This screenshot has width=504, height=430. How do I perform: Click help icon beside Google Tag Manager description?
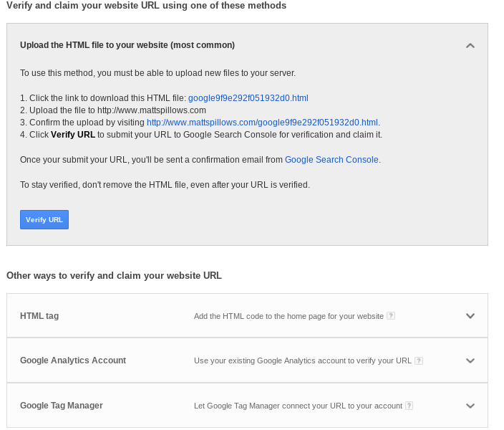click(409, 406)
